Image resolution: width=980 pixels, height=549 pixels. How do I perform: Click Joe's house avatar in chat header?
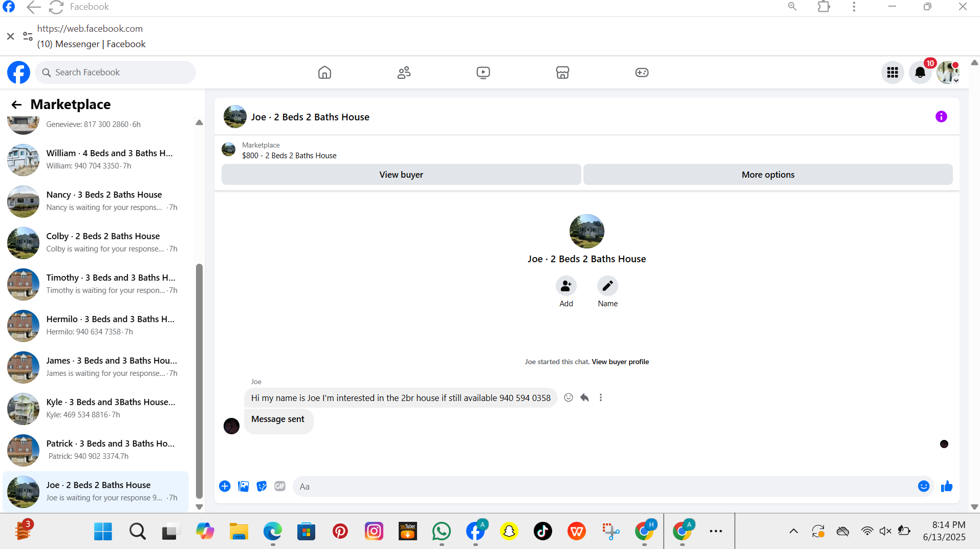pyautogui.click(x=235, y=117)
